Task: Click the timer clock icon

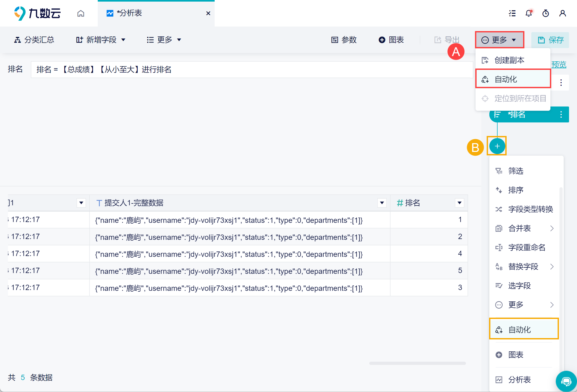Action: tap(546, 13)
